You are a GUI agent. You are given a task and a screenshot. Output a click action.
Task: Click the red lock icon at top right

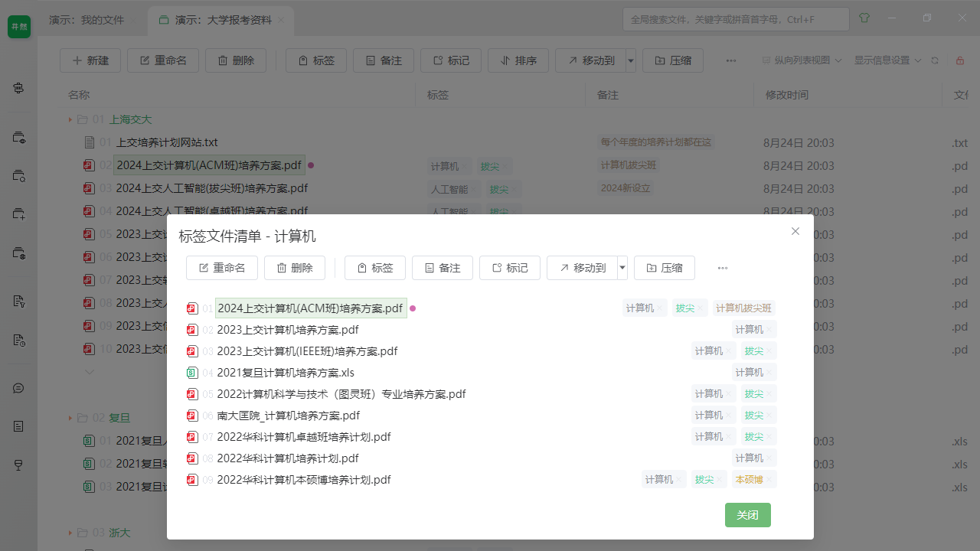(x=960, y=60)
